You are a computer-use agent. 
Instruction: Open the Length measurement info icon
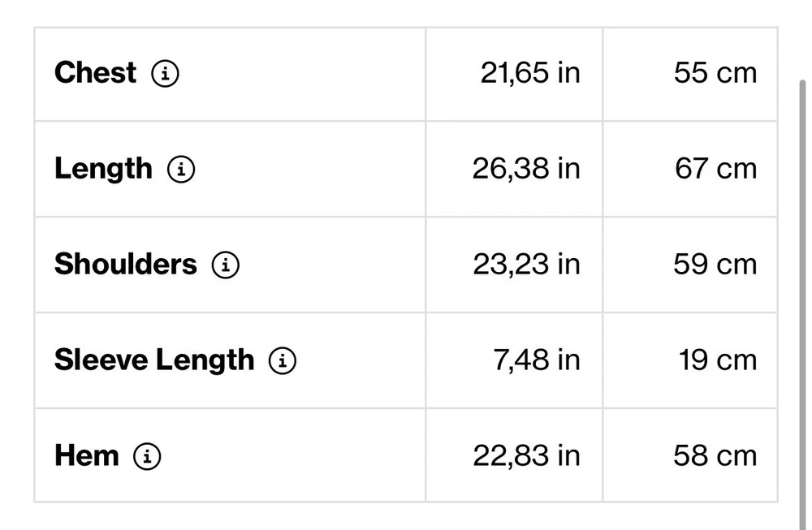[x=181, y=170]
